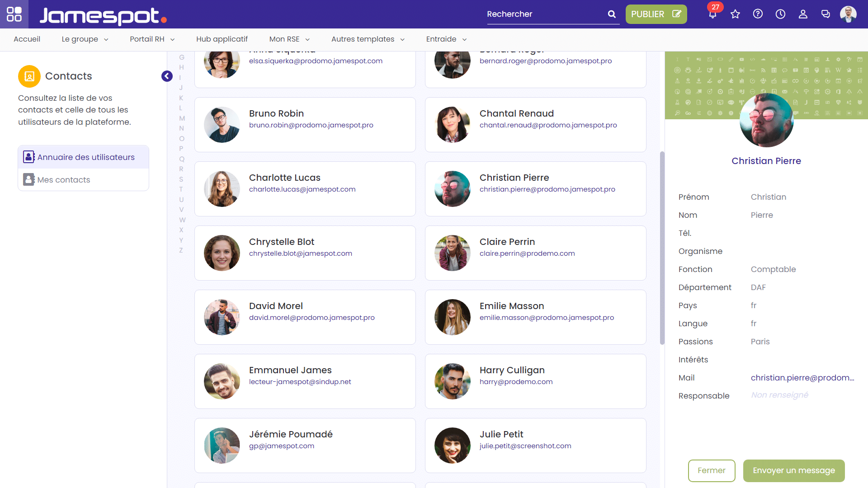Click Julie Petit's avatar photo
Viewport: 868px width, 488px height.
point(453,446)
